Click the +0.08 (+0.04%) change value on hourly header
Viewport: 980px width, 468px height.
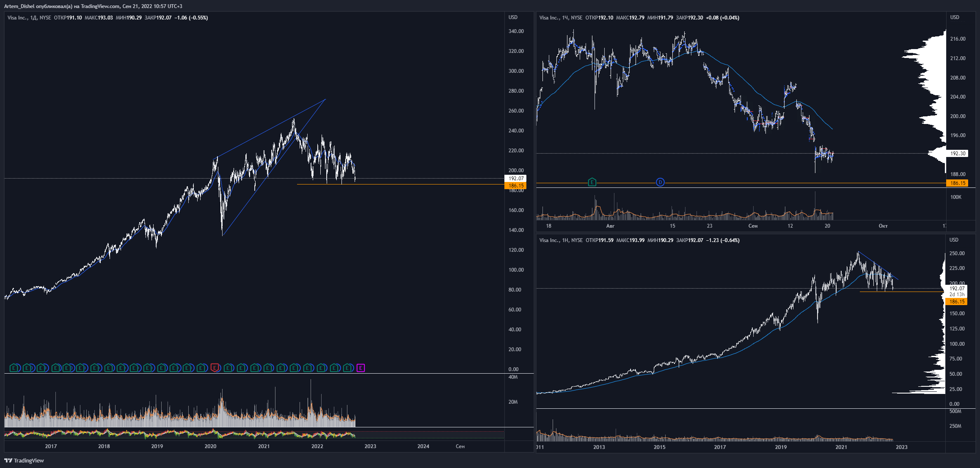pyautogui.click(x=723, y=18)
